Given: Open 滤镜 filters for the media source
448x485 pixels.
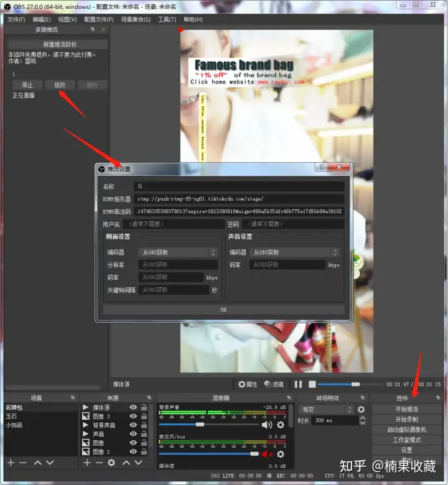Looking at the screenshot, I should tap(274, 384).
